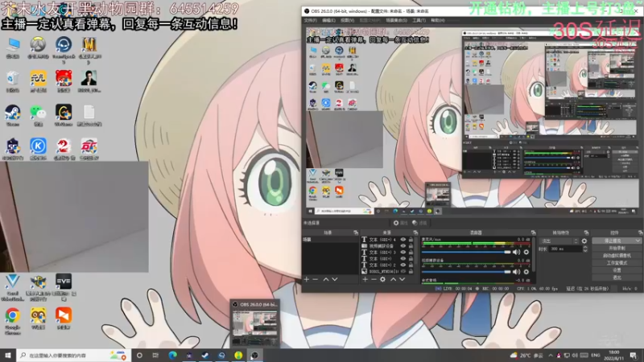Open the 视图(V) menu in OBS
Screen dimensions: 644x362
coord(347,20)
